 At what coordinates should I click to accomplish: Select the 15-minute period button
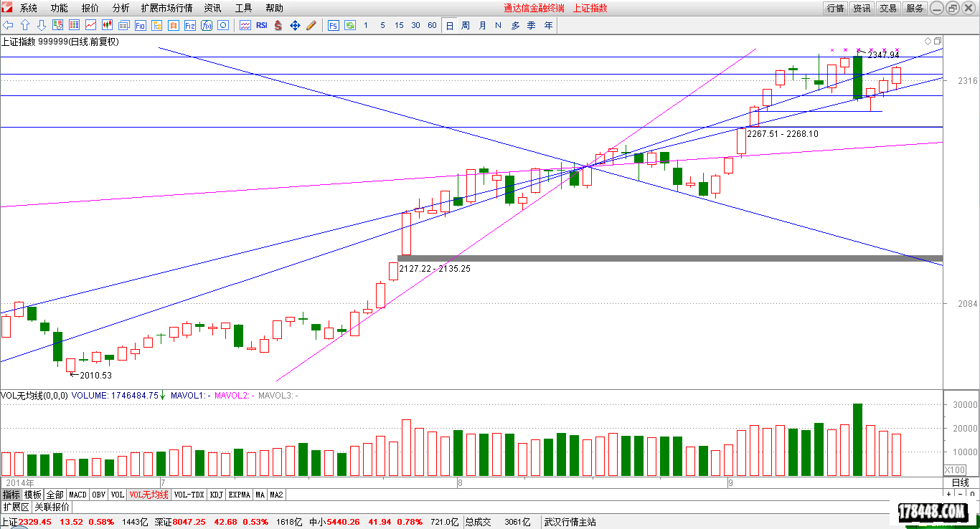pyautogui.click(x=399, y=25)
